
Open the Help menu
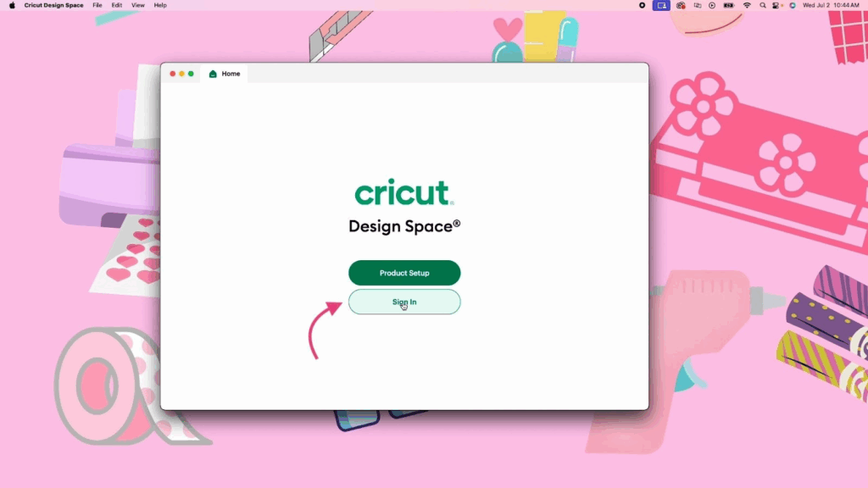(x=160, y=6)
